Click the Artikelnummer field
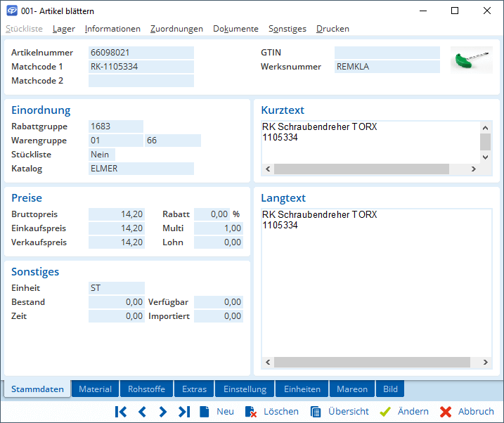 [x=141, y=53]
